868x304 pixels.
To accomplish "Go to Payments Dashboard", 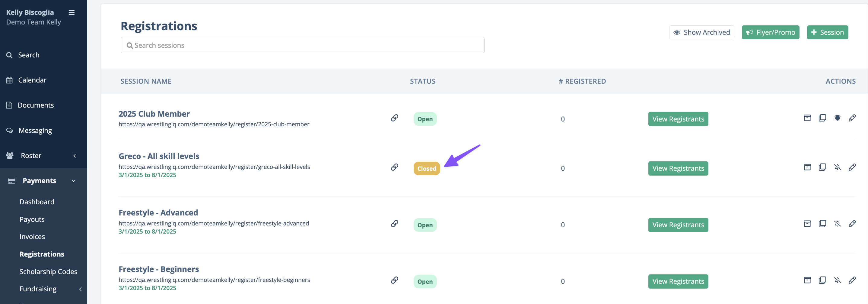I will click(37, 202).
